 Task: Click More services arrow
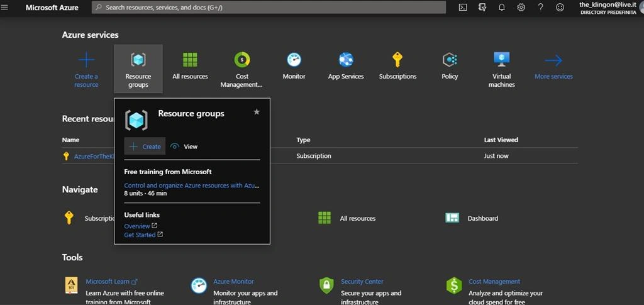tap(553, 61)
